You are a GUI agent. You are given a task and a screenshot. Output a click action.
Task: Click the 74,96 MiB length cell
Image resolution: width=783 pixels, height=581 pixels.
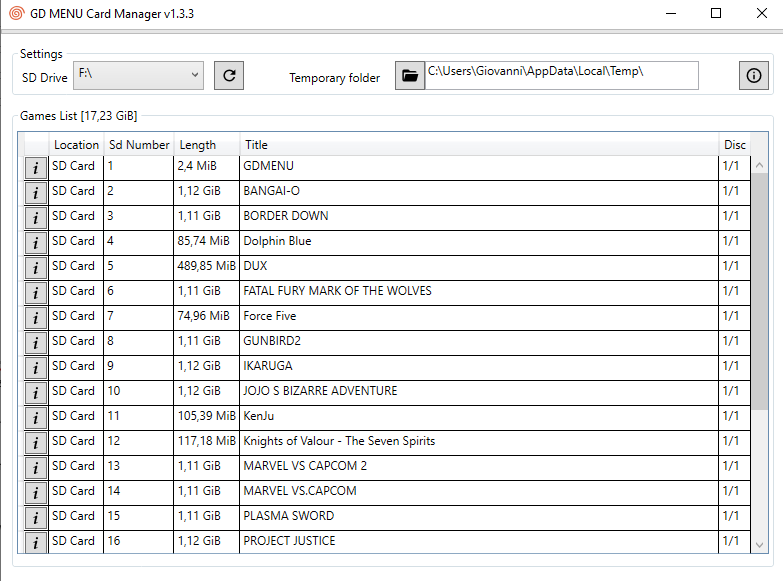click(x=206, y=318)
